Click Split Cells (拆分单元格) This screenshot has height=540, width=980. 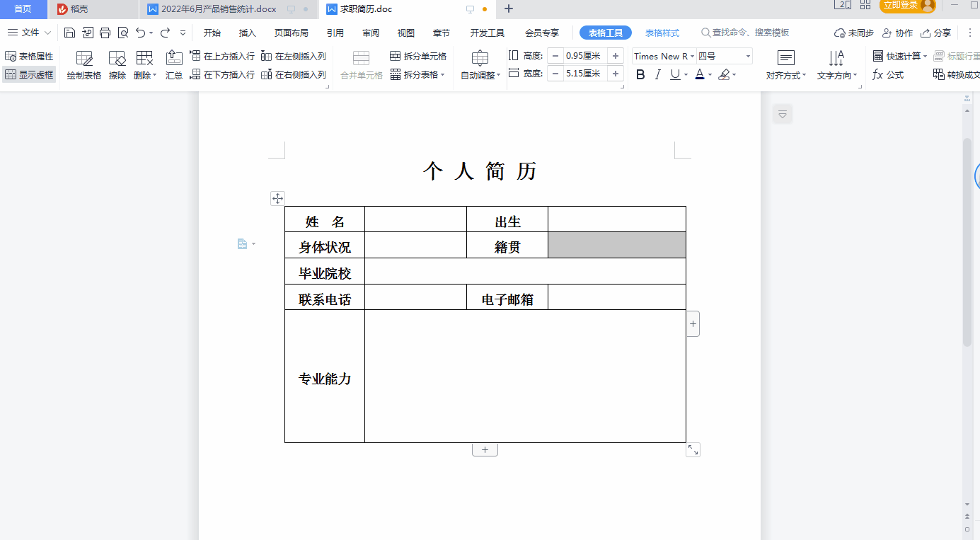[x=418, y=56]
